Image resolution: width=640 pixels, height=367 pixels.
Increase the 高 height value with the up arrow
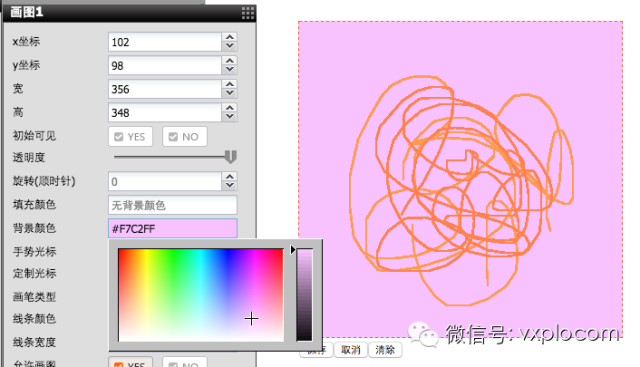(x=230, y=108)
